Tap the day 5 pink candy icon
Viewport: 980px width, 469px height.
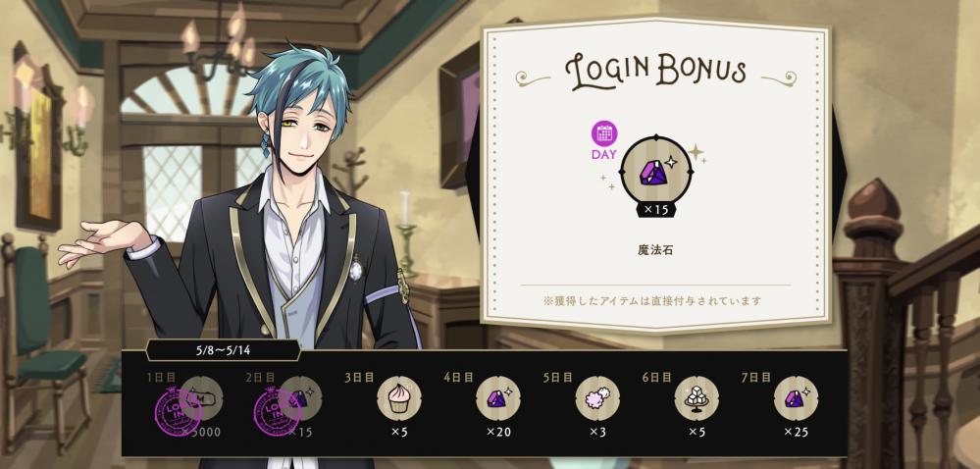(x=597, y=397)
